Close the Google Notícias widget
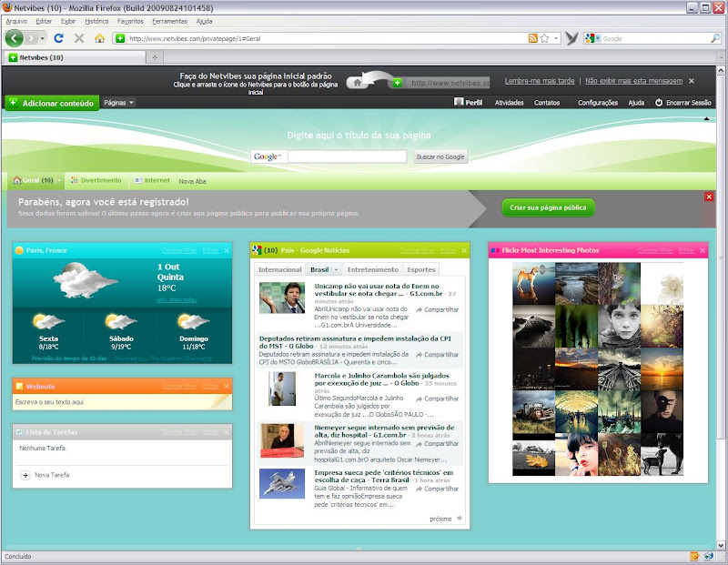 [x=464, y=251]
